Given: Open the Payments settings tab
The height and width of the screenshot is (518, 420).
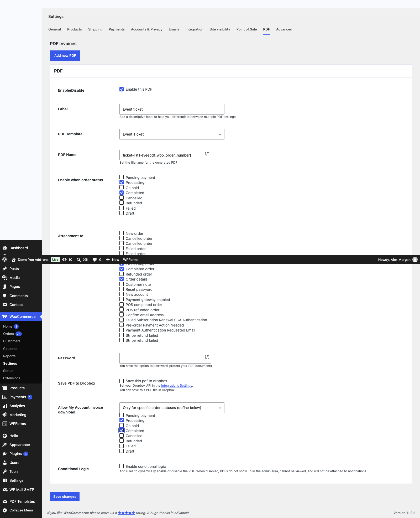Looking at the screenshot, I should pos(117,29).
